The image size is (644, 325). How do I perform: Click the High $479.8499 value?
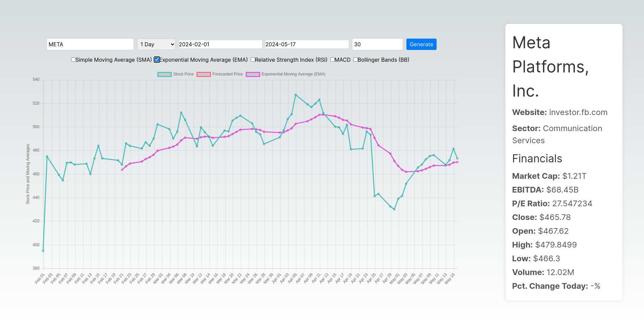(x=556, y=245)
